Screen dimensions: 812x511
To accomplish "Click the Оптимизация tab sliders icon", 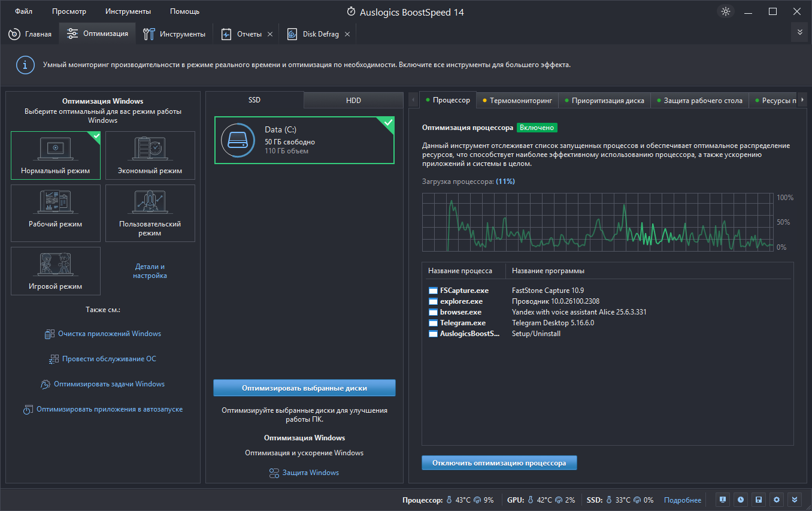I will point(72,34).
